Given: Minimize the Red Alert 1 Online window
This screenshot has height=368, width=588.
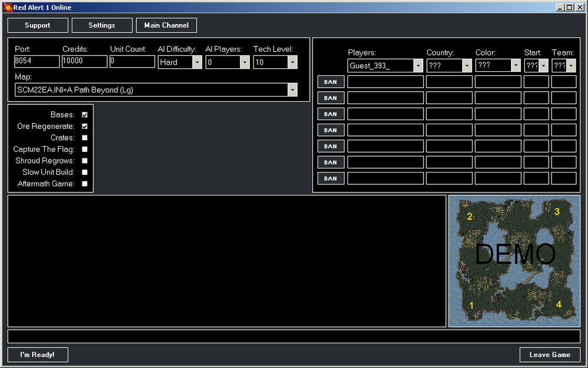Looking at the screenshot, I should tap(560, 7).
